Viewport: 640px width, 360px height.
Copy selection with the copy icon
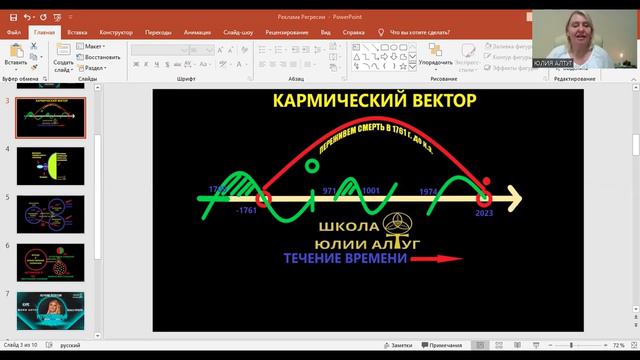(34, 57)
